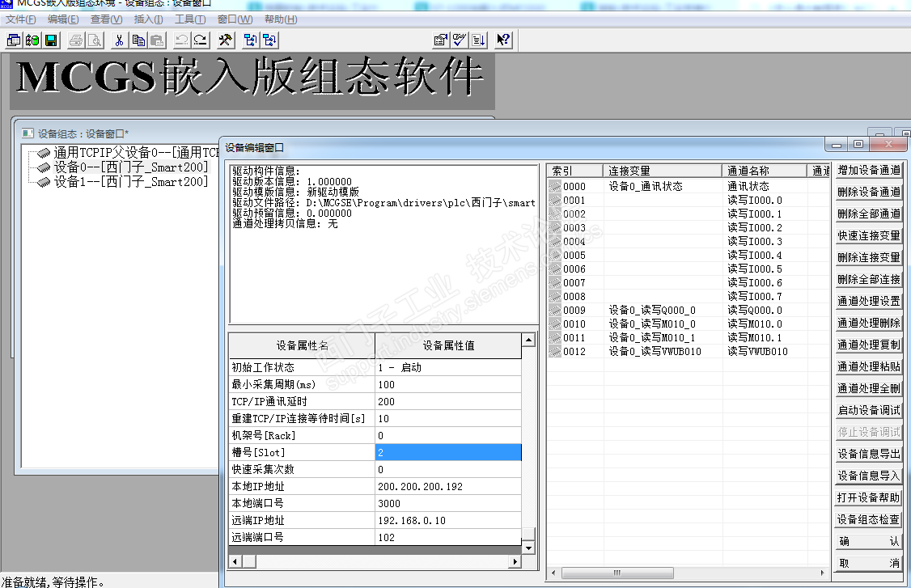911x588 pixels.
Task: Select tree item 设备0--[西门子_Smart200]
Action: point(131,168)
